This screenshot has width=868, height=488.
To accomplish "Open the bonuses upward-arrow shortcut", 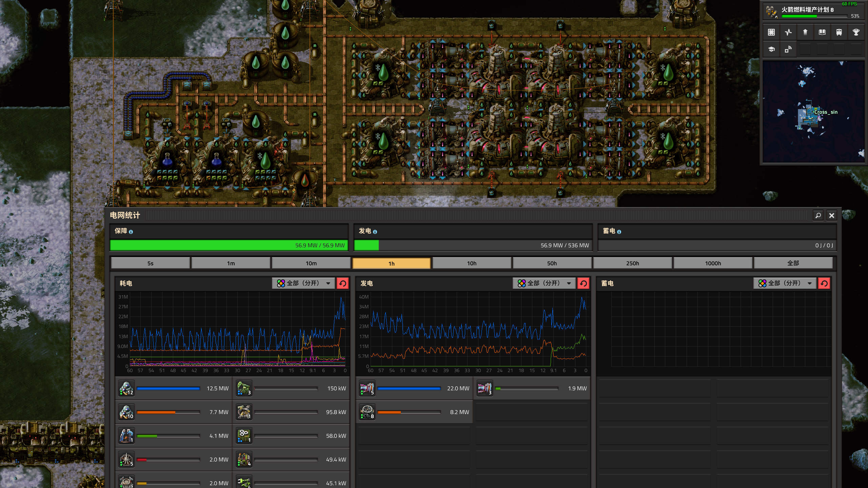I will 805,32.
